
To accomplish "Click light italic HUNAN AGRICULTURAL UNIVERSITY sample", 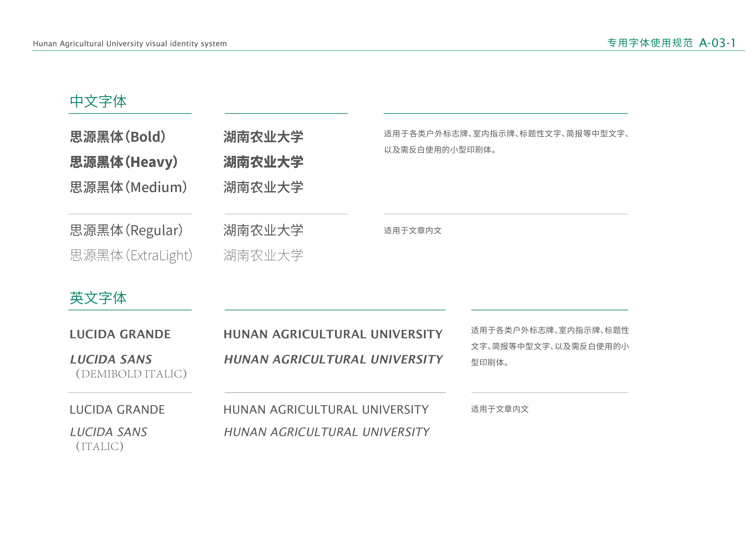I will [327, 432].
